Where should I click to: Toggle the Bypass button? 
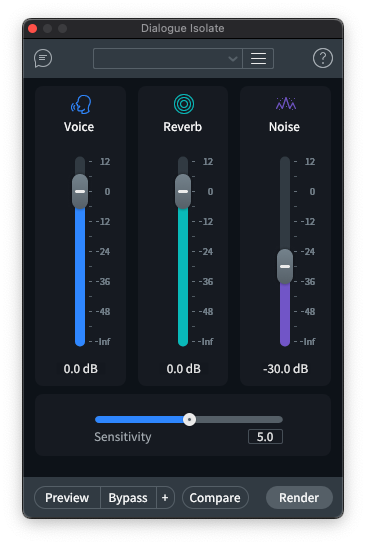[x=128, y=497]
